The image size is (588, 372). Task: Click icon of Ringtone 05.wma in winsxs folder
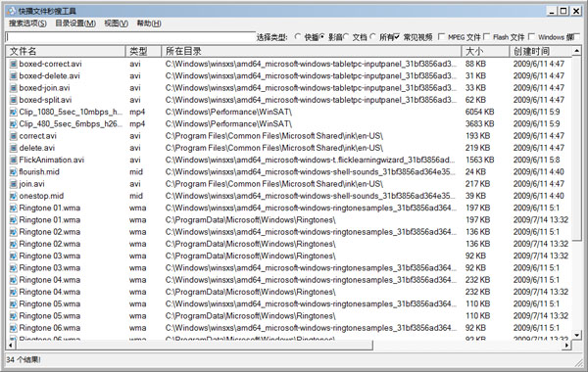14,303
